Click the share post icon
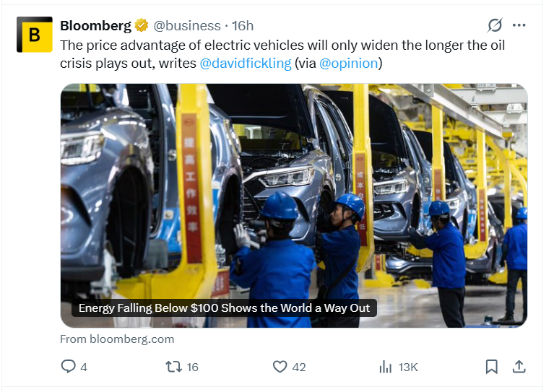Viewport: 554px width, 392px height. click(519, 367)
